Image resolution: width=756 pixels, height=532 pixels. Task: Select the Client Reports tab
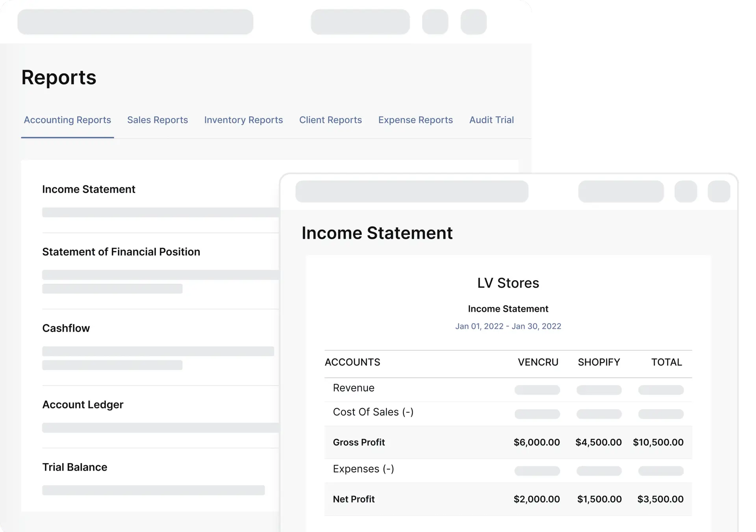(330, 120)
